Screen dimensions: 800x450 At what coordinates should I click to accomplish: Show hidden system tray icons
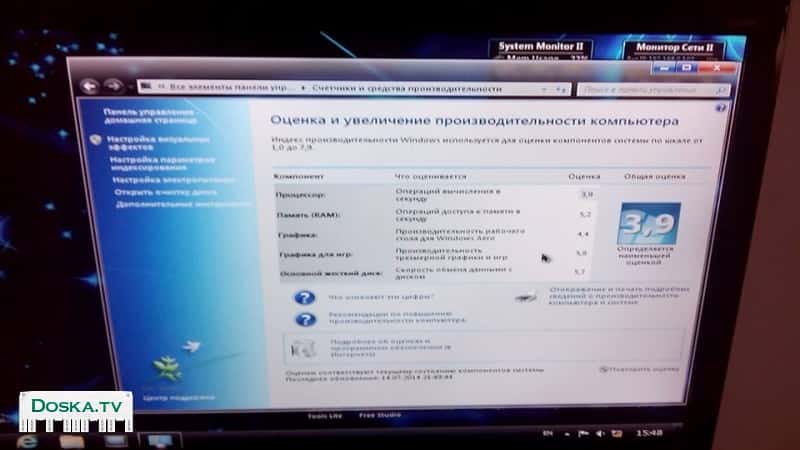click(x=568, y=435)
